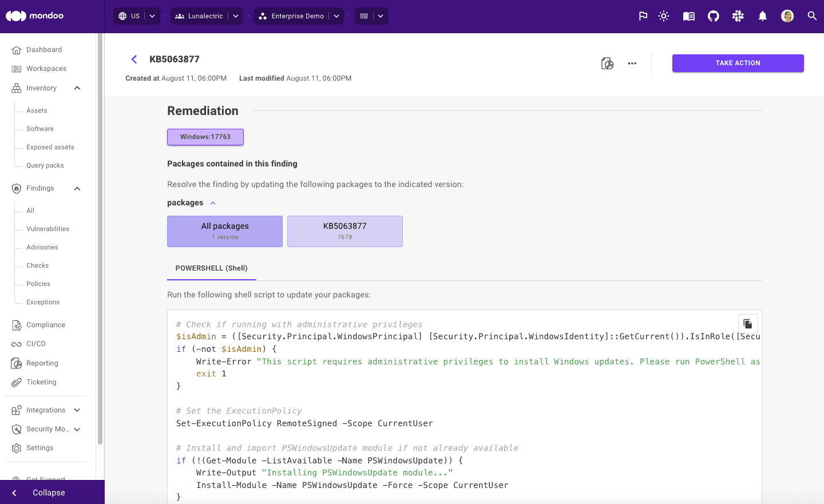Open the Vulnerabilities findings page
The height and width of the screenshot is (504, 824).
point(47,228)
